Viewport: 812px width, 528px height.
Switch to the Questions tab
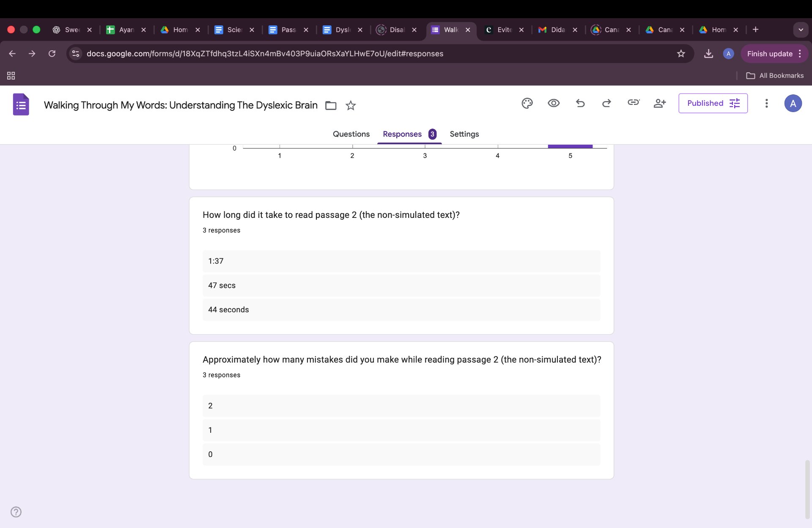tap(351, 134)
